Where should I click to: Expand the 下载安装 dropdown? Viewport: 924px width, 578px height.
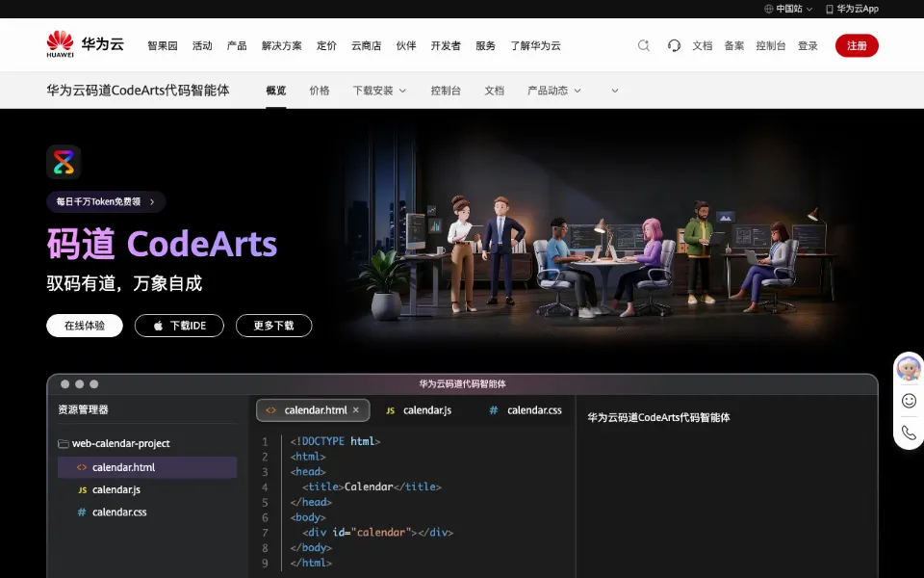[402, 91]
